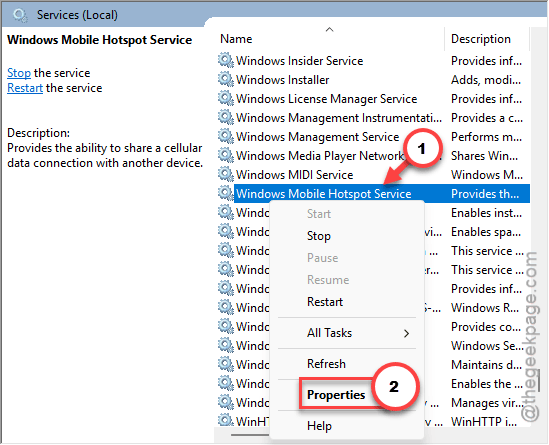Viewport: 549px width, 445px height.
Task: Expand the All Tasks submenu arrow
Action: (x=406, y=333)
